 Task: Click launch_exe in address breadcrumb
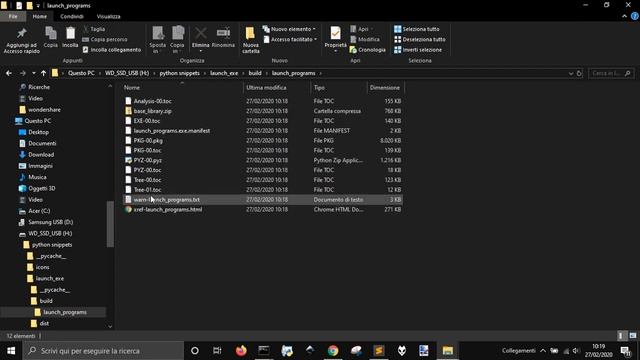coord(224,73)
